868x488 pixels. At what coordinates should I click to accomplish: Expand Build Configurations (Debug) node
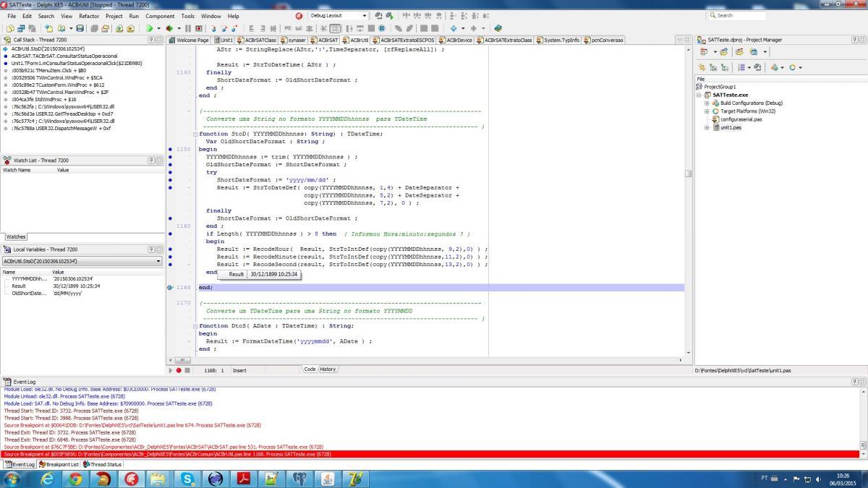(x=707, y=103)
